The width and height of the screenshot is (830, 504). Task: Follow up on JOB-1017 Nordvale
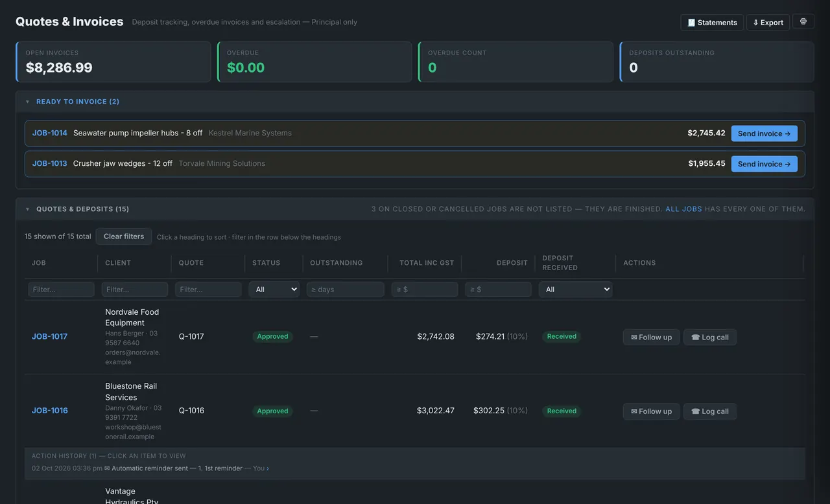click(651, 338)
